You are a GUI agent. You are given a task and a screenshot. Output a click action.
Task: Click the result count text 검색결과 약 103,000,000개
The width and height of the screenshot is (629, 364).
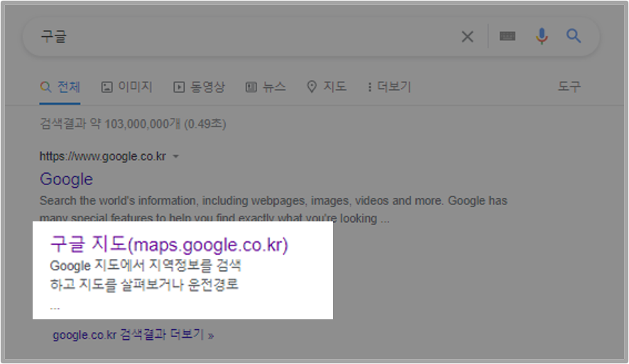click(110, 124)
